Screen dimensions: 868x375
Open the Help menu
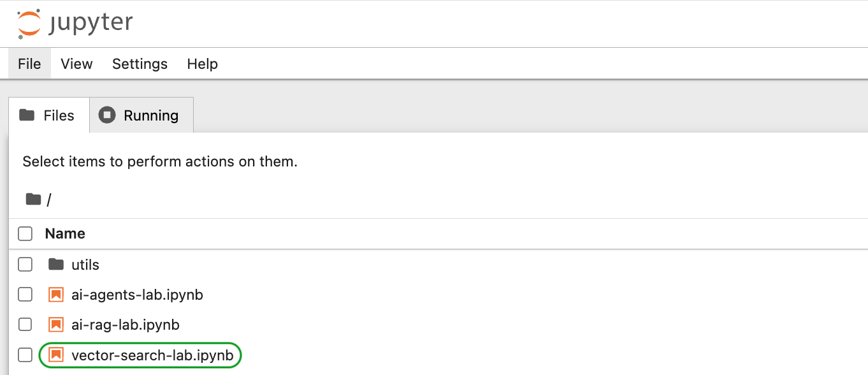pos(203,64)
